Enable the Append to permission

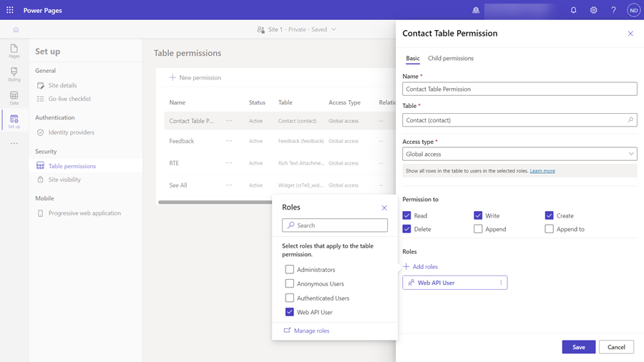(x=549, y=229)
